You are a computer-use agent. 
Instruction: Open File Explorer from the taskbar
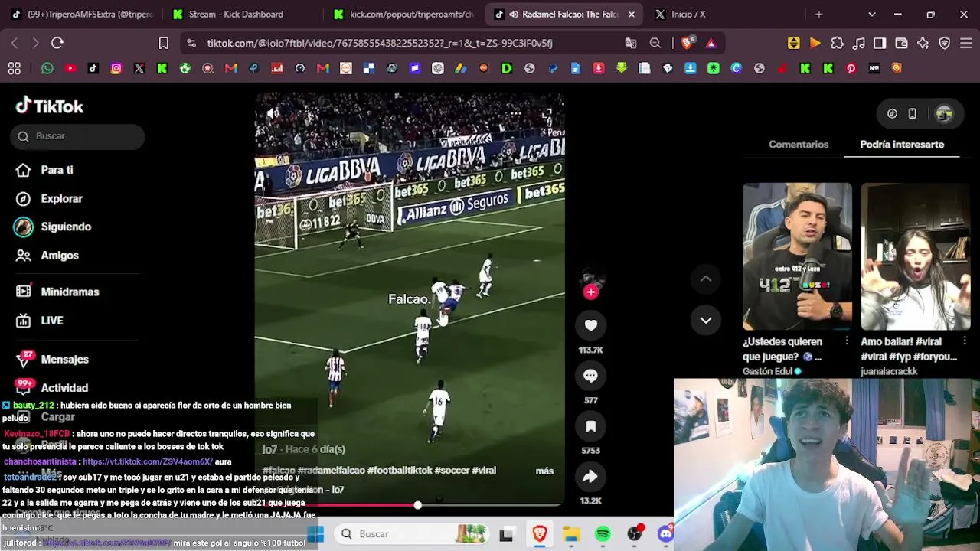(571, 534)
